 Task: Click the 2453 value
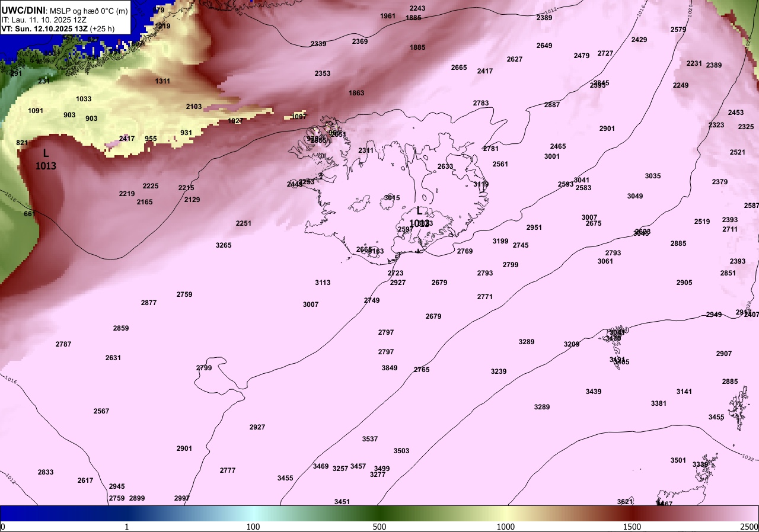pos(736,113)
